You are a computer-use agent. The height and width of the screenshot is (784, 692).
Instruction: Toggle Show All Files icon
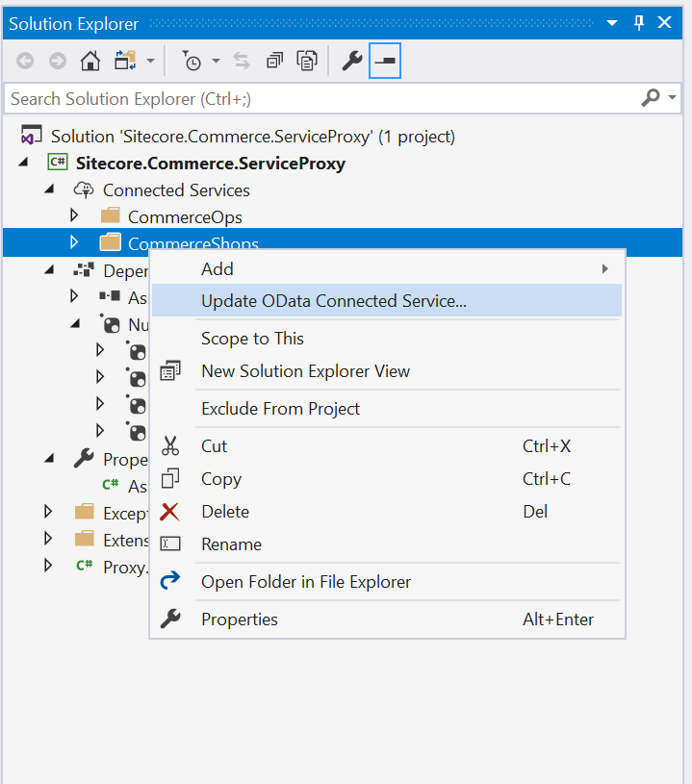coord(307,61)
